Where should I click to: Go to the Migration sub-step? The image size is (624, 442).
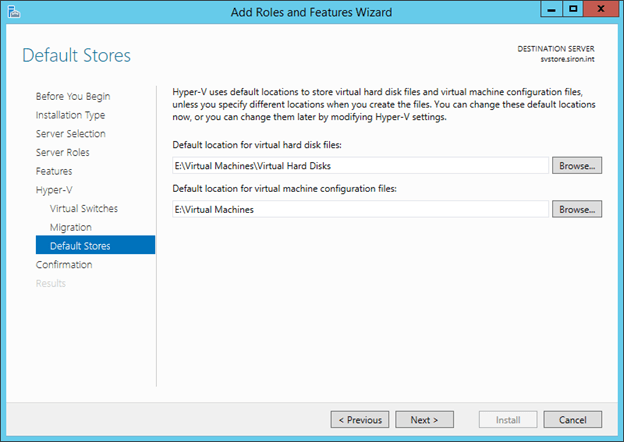click(x=71, y=227)
